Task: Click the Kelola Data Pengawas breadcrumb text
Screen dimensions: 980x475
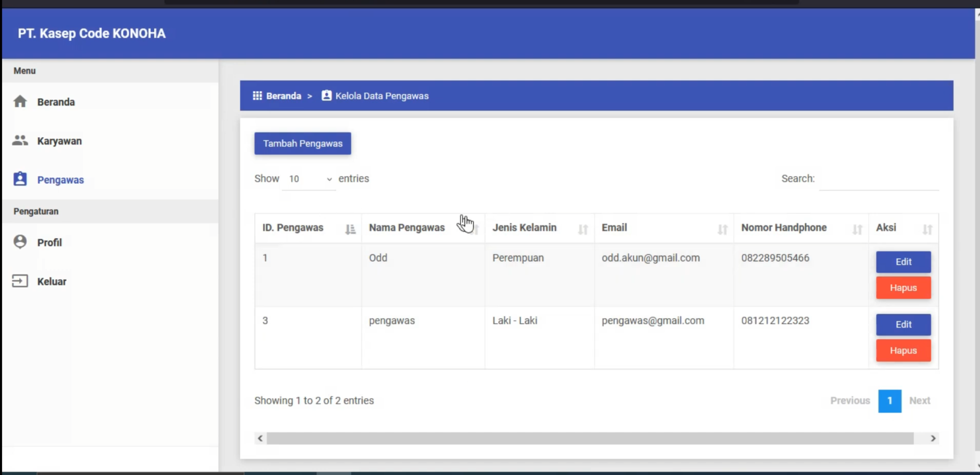Action: click(382, 96)
